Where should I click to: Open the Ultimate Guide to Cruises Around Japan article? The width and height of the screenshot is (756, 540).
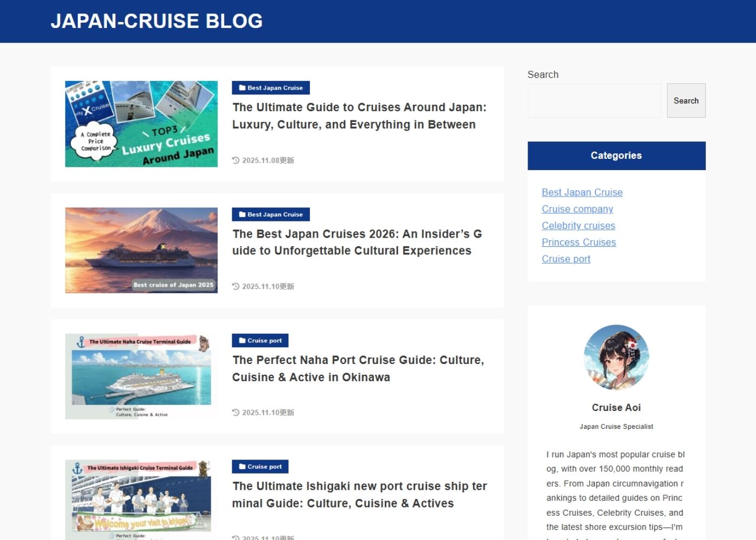(x=359, y=116)
